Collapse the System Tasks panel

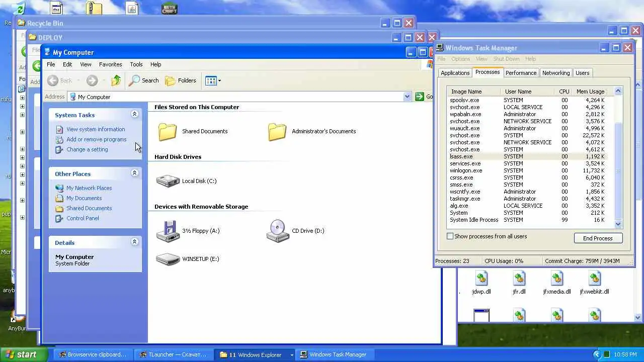coord(134,114)
